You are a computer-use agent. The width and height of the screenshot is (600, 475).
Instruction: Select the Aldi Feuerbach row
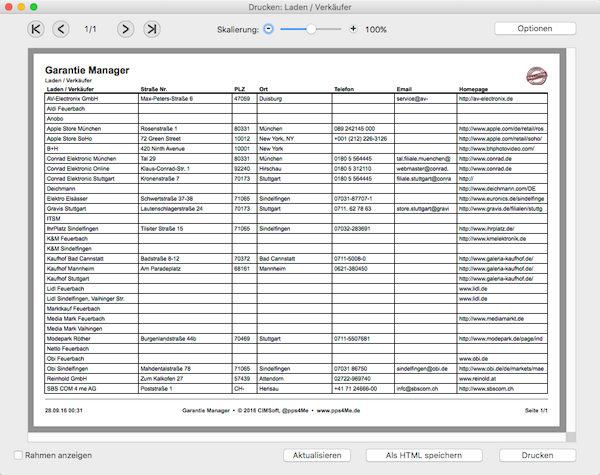click(296, 109)
